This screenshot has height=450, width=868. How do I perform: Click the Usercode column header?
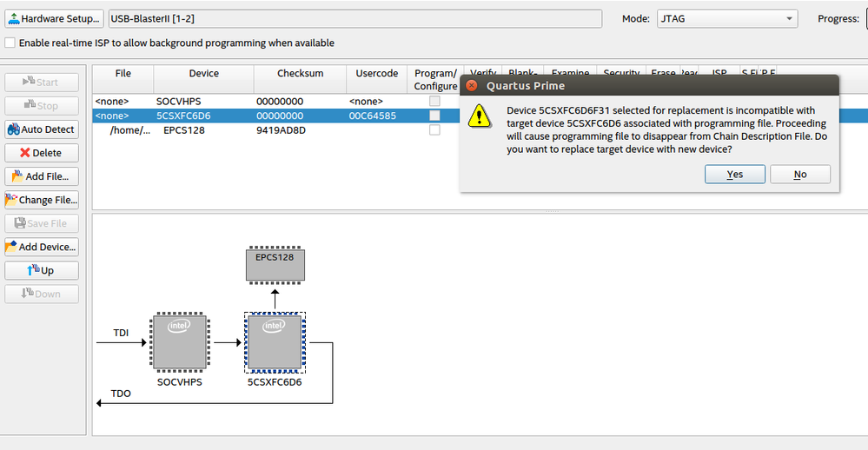377,79
